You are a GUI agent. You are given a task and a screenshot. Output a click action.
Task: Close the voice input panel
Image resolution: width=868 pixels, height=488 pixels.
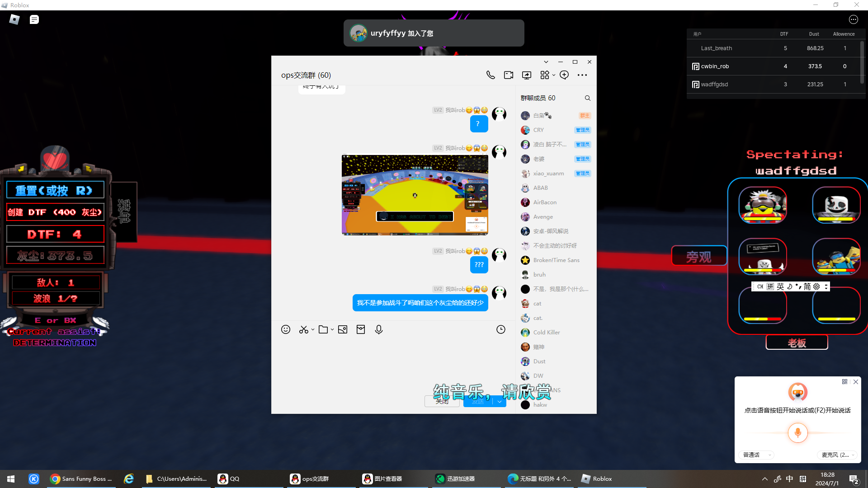pyautogui.click(x=856, y=382)
